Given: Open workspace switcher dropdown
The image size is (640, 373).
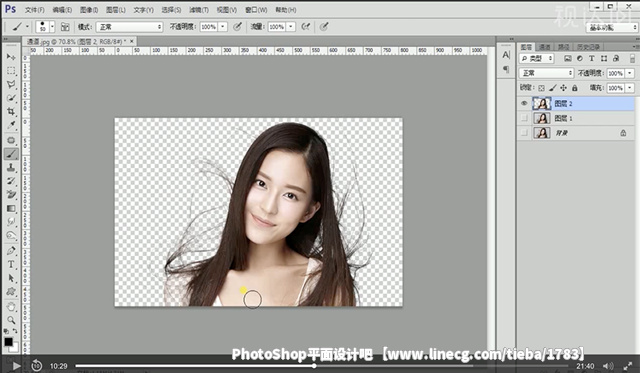Looking at the screenshot, I should pyautogui.click(x=611, y=28).
